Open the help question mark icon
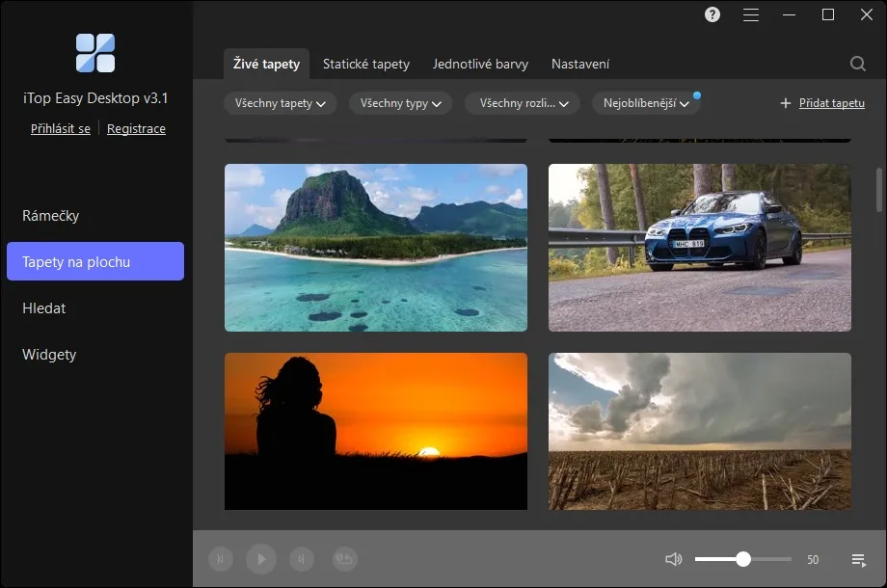 pos(712,14)
